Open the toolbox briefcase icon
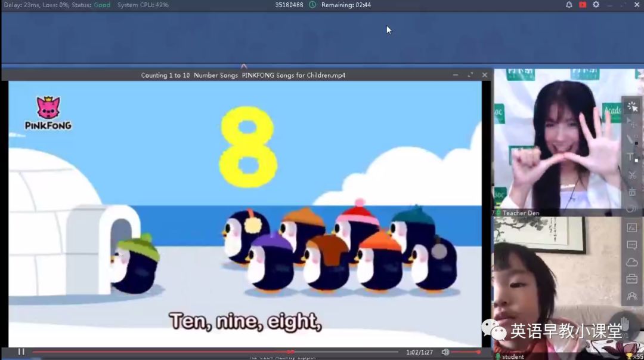644x360 pixels. click(632, 279)
